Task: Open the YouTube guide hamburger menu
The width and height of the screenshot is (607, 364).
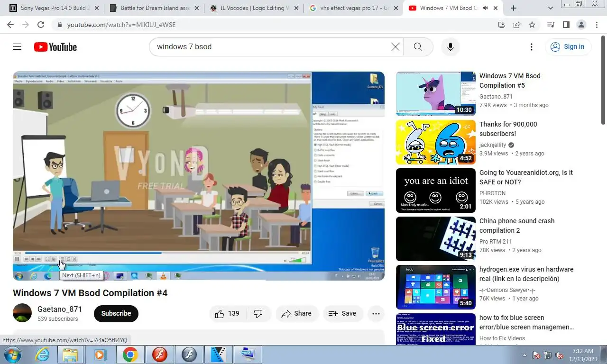Action: point(17,46)
